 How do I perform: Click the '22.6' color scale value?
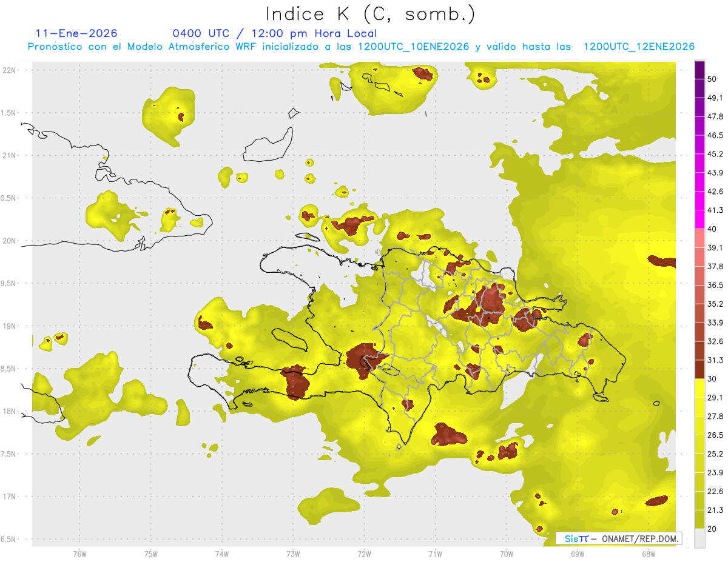point(715,491)
